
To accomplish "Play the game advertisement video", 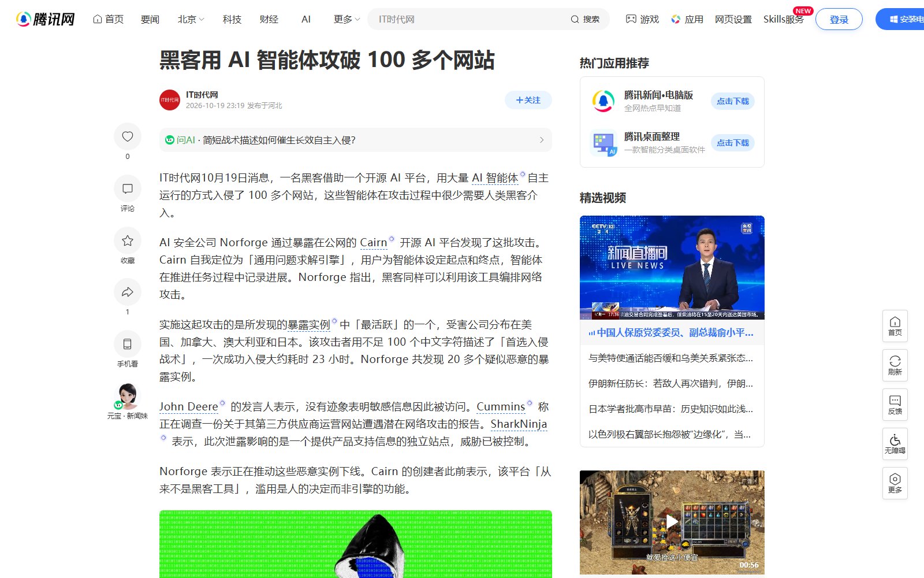I will (x=672, y=522).
